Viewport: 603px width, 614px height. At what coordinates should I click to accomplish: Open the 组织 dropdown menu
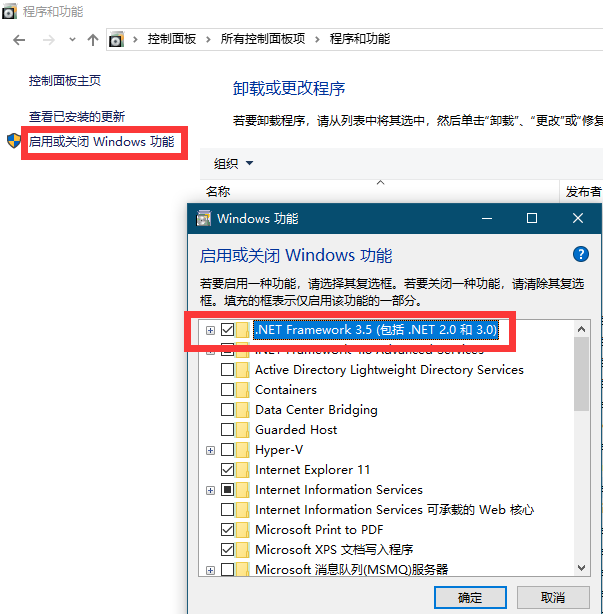(233, 163)
